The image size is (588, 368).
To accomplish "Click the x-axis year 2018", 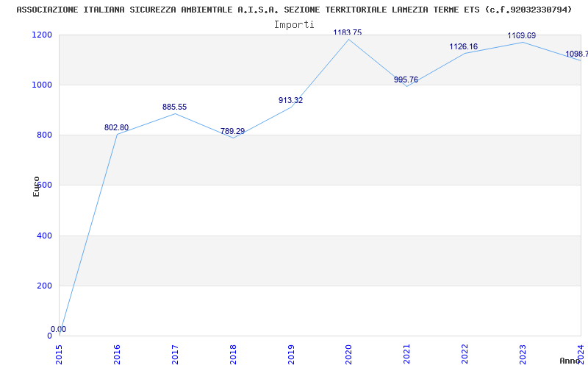I will coord(233,354).
